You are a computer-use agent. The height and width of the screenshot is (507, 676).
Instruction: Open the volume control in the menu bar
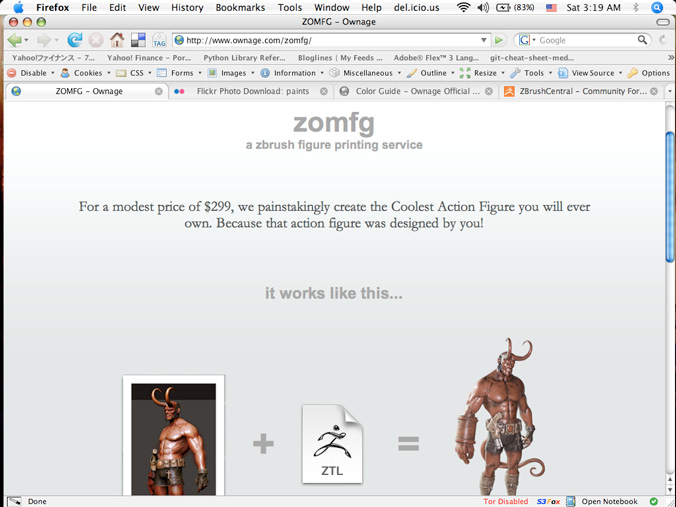click(x=483, y=7)
